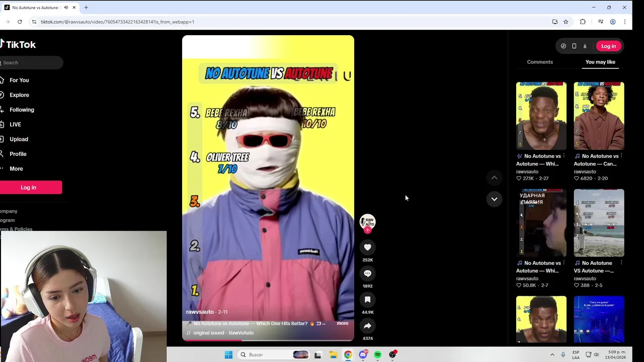This screenshot has height=362, width=644.
Task: Open the beach video thumbnail with 388 likes
Action: point(599,223)
